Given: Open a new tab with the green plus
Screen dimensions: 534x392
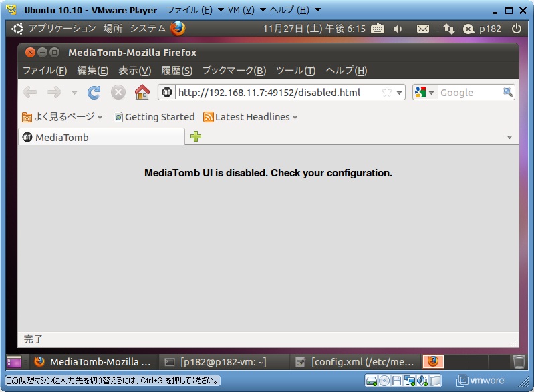Looking at the screenshot, I should (196, 136).
